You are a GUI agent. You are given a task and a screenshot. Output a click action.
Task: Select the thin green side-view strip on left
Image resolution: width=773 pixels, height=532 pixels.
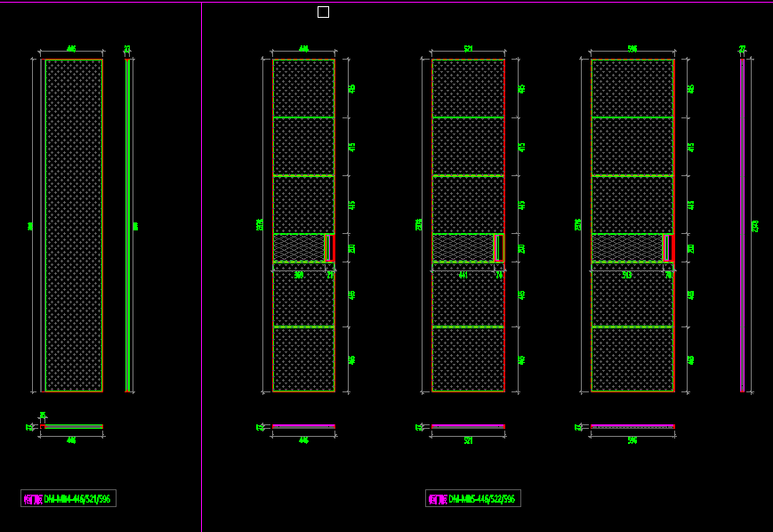[128, 225]
